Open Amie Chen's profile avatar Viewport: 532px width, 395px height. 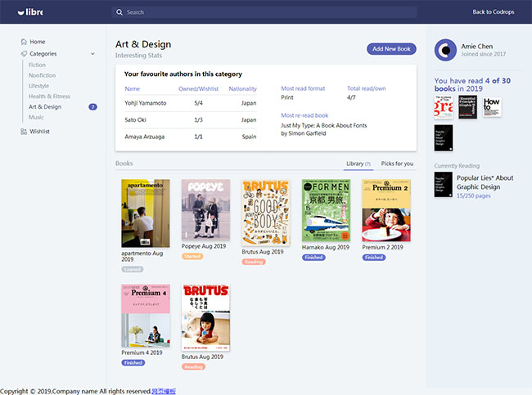pos(445,50)
